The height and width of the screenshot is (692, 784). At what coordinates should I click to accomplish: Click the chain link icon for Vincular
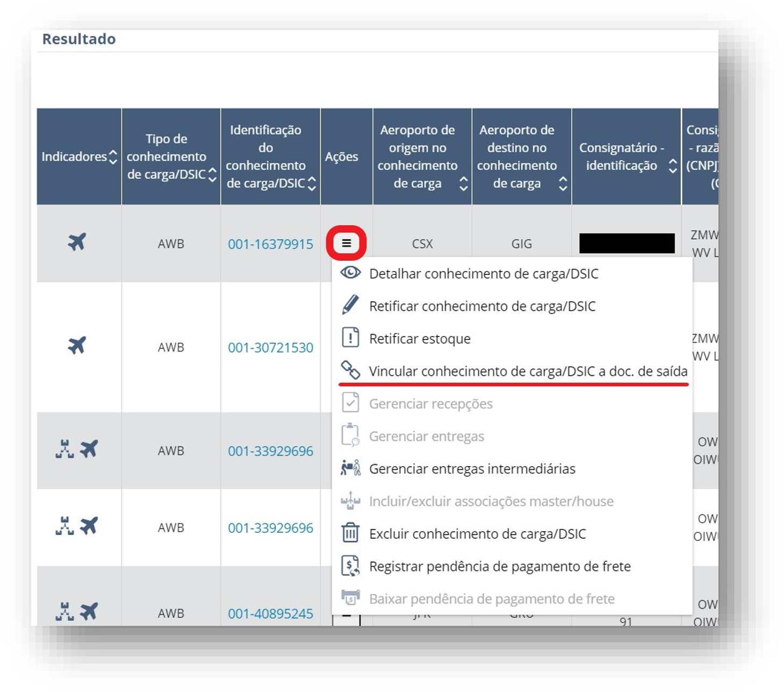click(350, 370)
